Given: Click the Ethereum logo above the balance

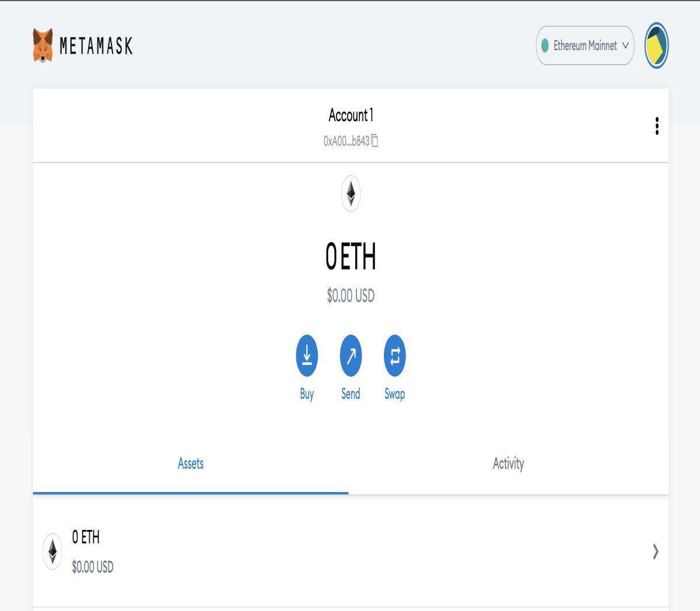Looking at the screenshot, I should [x=351, y=194].
